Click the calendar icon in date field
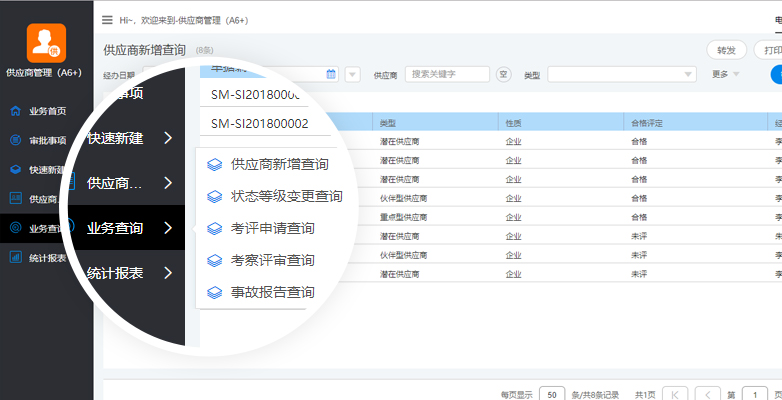This screenshot has width=782, height=400. [331, 74]
